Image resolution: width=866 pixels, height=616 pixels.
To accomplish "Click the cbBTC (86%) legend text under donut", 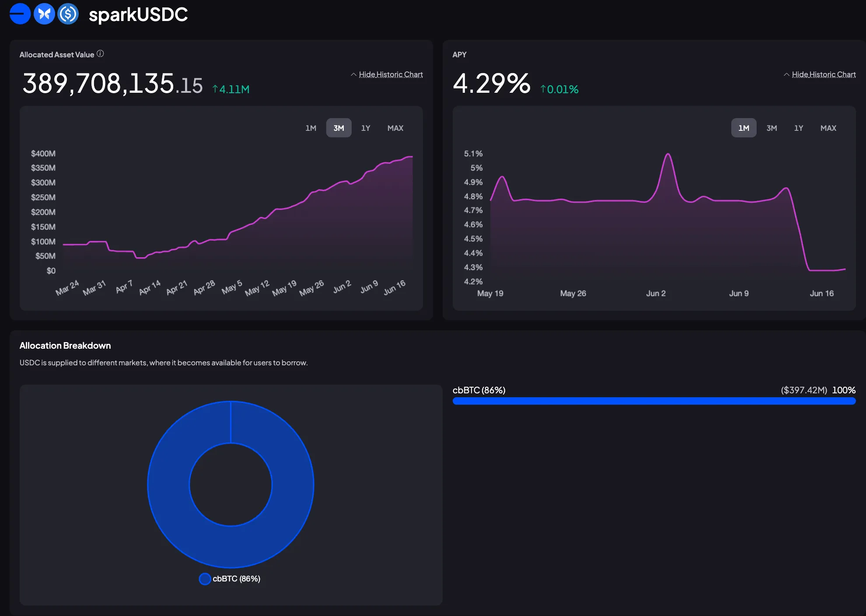I will click(237, 579).
